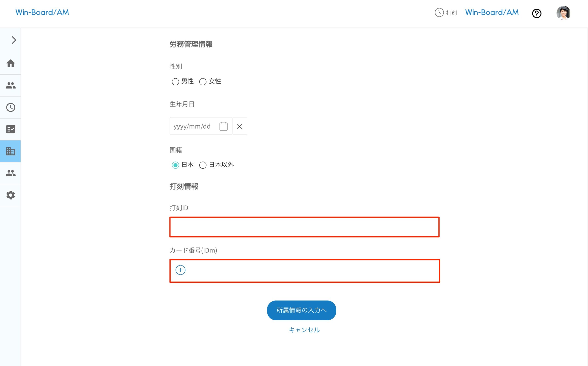This screenshot has width=588, height=366.
Task: Select the 女性 radio button
Action: (203, 81)
